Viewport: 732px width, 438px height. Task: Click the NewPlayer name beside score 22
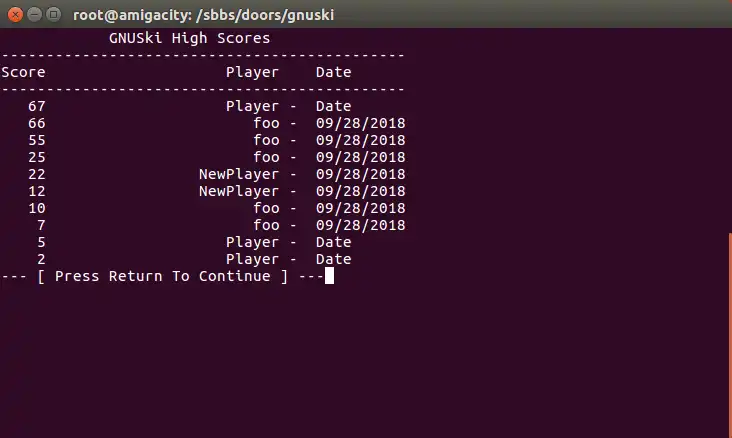tap(239, 174)
